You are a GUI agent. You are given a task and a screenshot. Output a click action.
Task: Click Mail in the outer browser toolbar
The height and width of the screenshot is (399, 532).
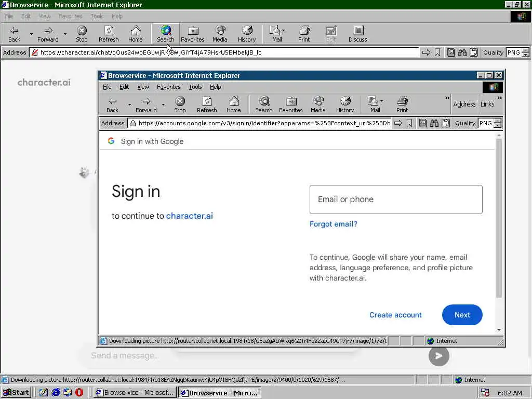coord(275,34)
